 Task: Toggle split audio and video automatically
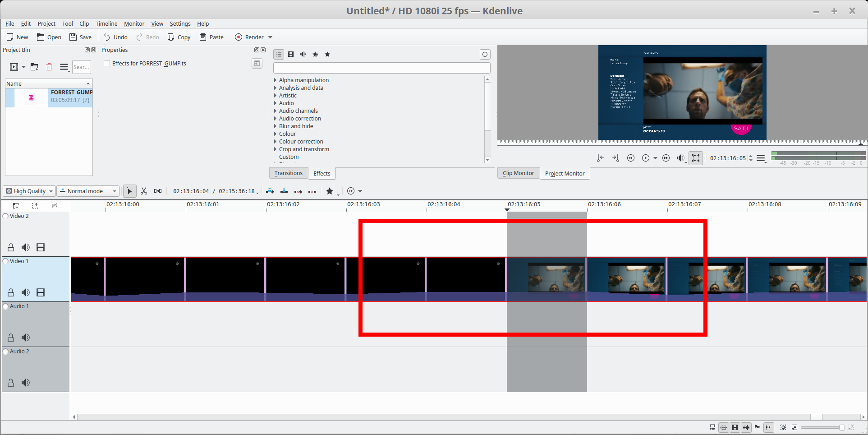pos(712,427)
